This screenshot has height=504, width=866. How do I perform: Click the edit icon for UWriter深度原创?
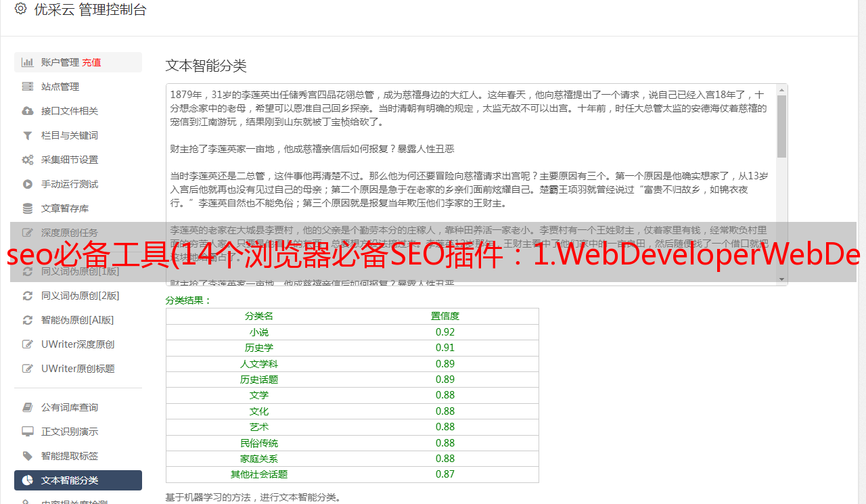pyautogui.click(x=28, y=344)
